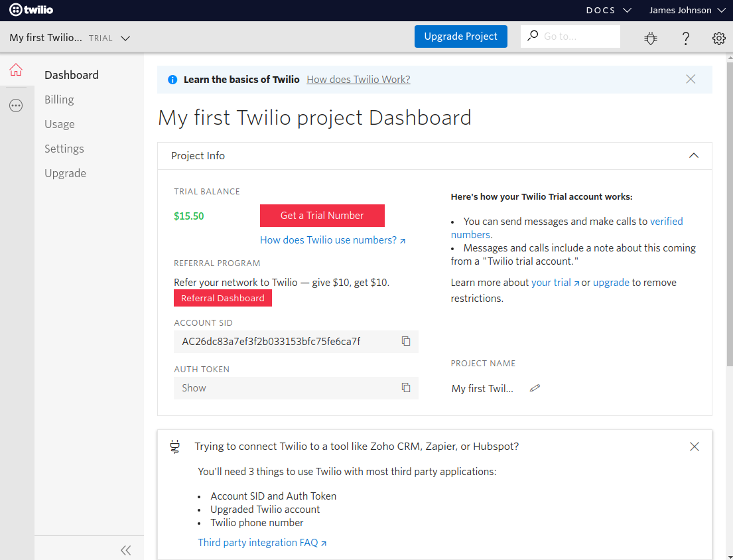The width and height of the screenshot is (733, 560).
Task: Click the My first Twil... project name
Action: point(482,388)
